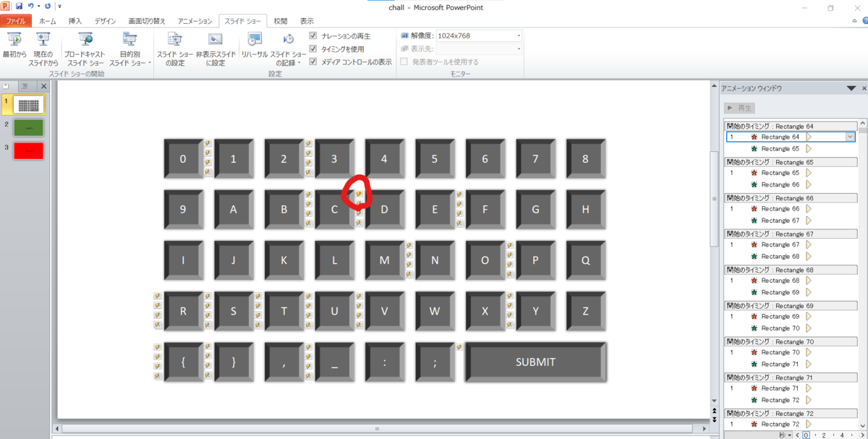Open ブロードキャスト スライドショー icon
This screenshot has width=868, height=439.
point(86,39)
